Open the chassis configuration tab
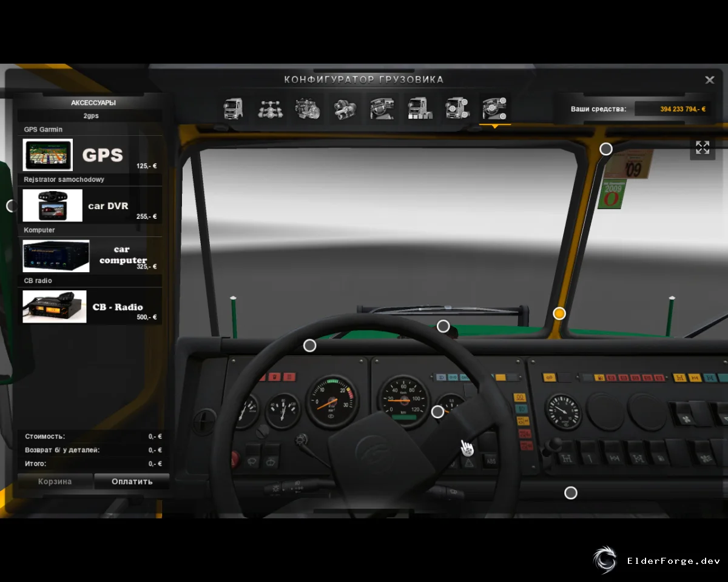The image size is (728, 582). coord(271,109)
